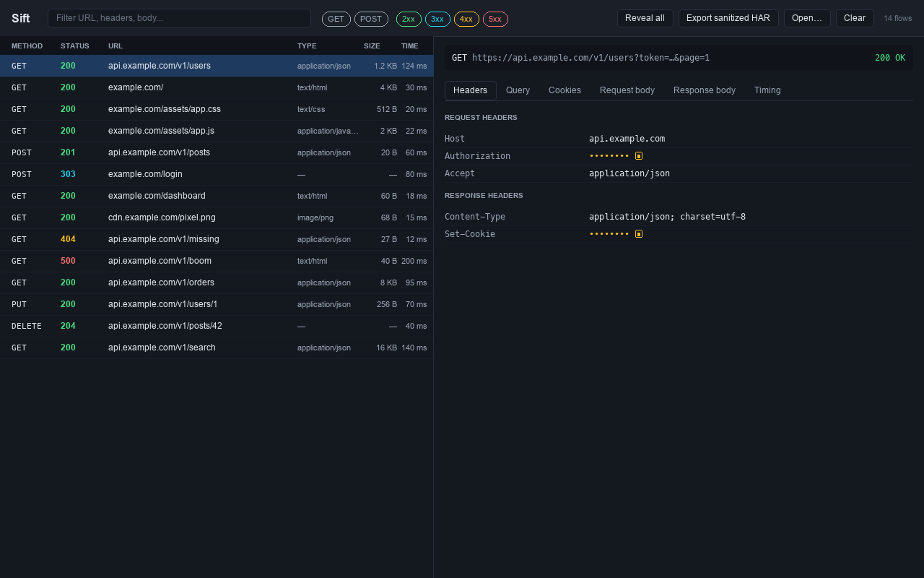
Task: Focus the filter URL, headers, body field
Action: click(179, 18)
